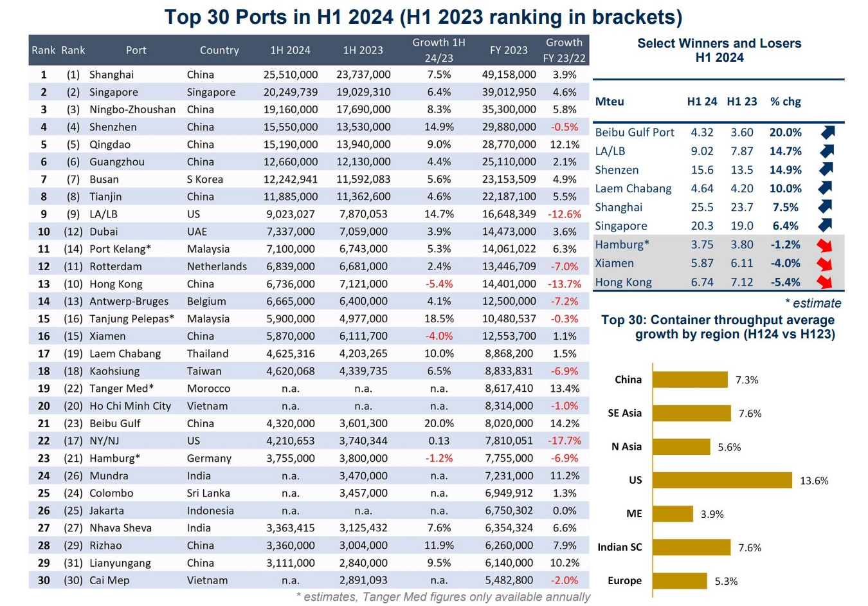
Task: Click the red '-17.7%' value in the NY/NJ row
Action: pos(565,441)
